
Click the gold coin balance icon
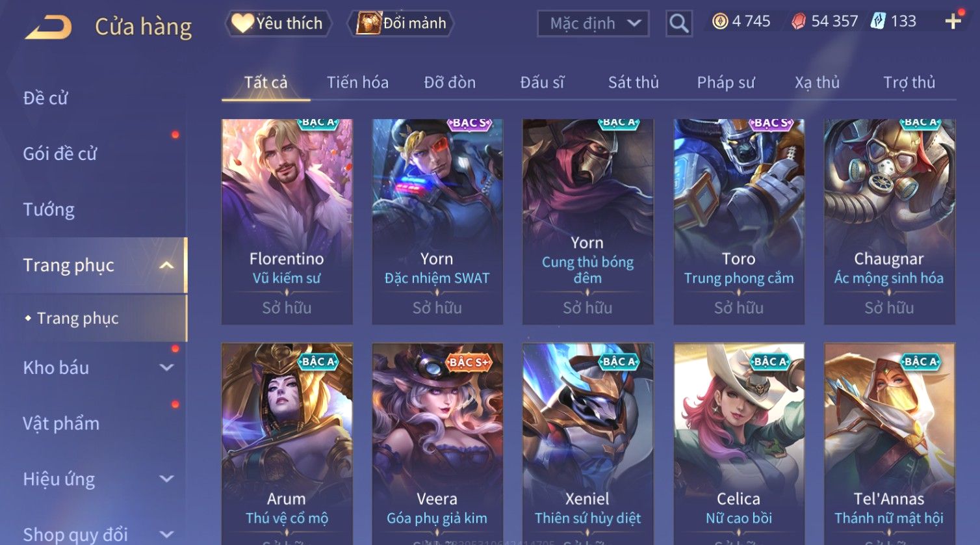(x=720, y=22)
